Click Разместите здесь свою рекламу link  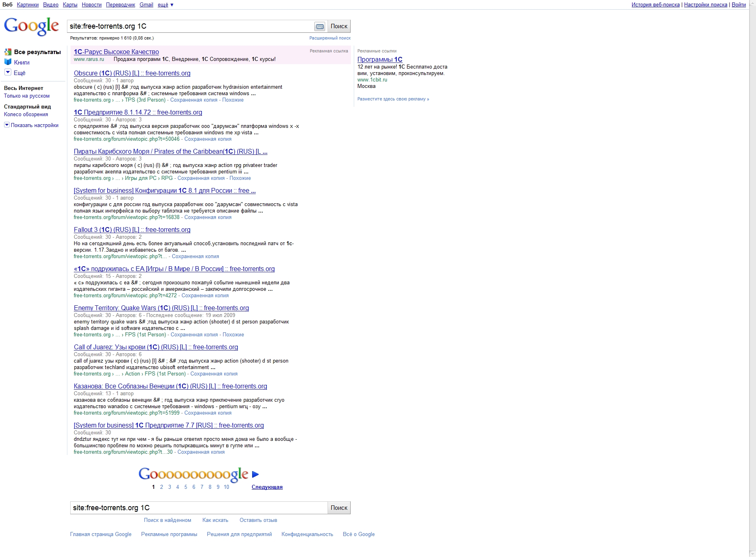pyautogui.click(x=393, y=99)
